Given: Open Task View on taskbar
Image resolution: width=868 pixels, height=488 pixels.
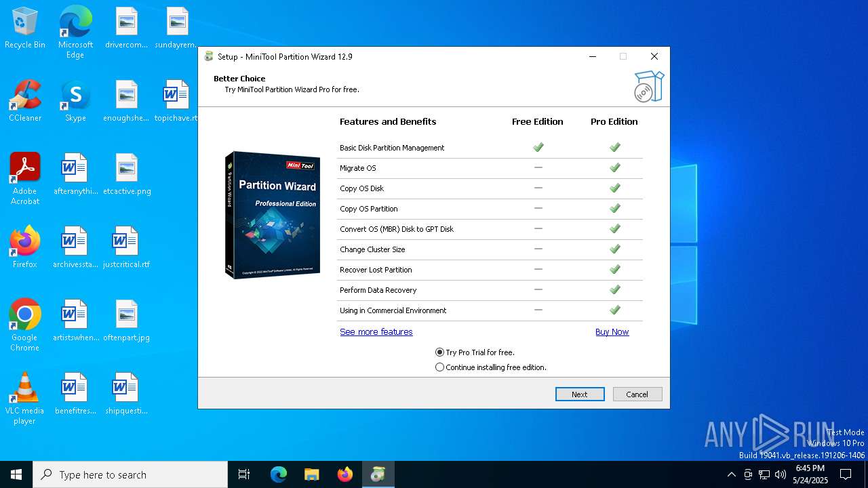Looking at the screenshot, I should [x=244, y=474].
